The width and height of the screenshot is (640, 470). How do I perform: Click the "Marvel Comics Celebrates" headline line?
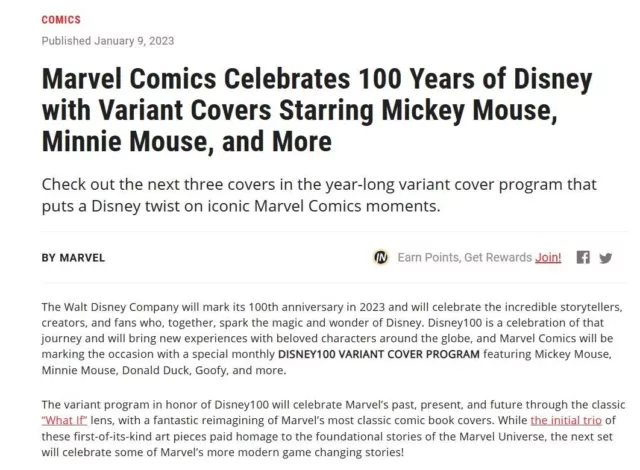317,78
